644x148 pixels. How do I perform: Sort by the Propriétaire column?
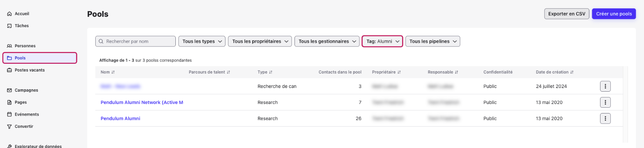click(386, 72)
